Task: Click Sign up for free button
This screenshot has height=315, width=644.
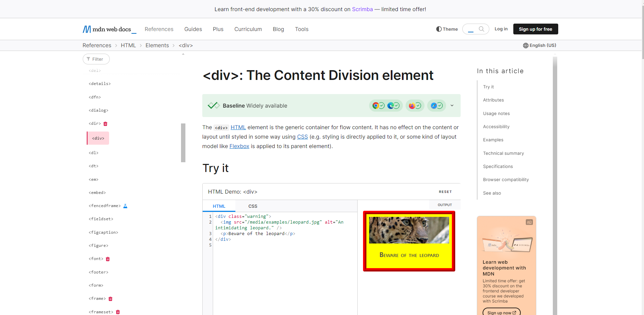Action: pos(536,29)
